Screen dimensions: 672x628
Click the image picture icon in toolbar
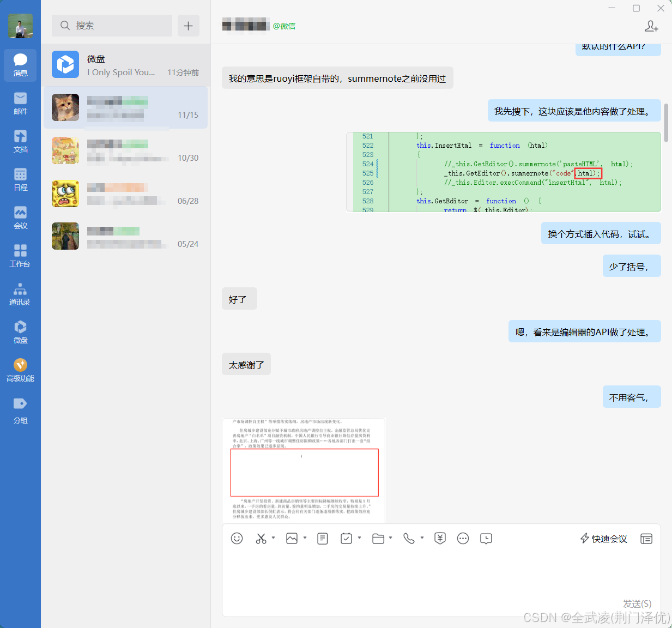[x=292, y=539]
